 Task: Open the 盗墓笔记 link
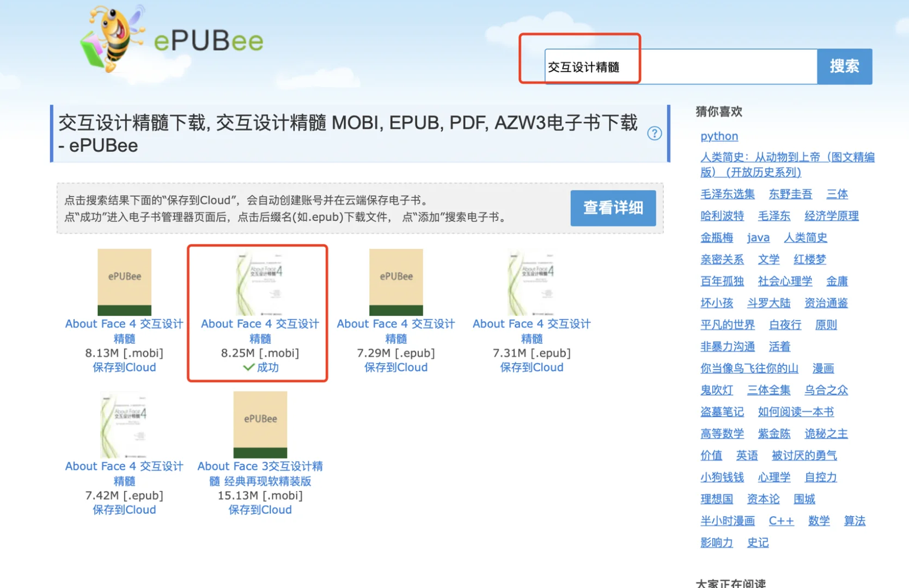pyautogui.click(x=722, y=412)
